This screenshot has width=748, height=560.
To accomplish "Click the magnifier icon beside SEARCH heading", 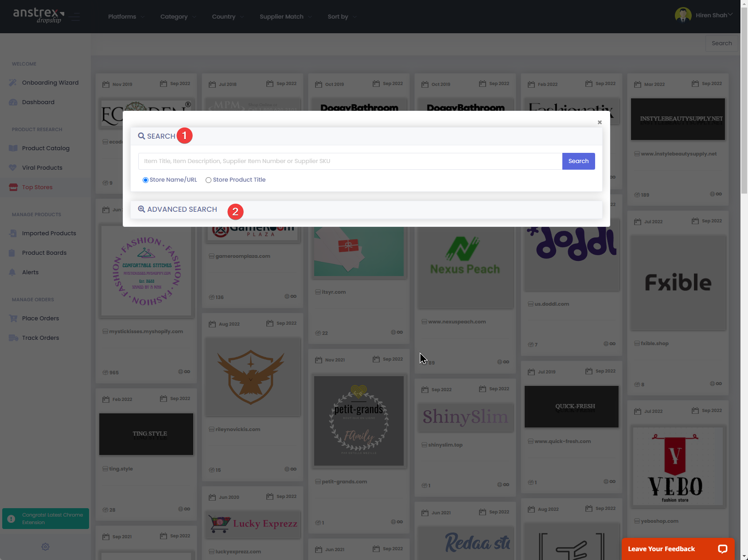I will tap(141, 136).
